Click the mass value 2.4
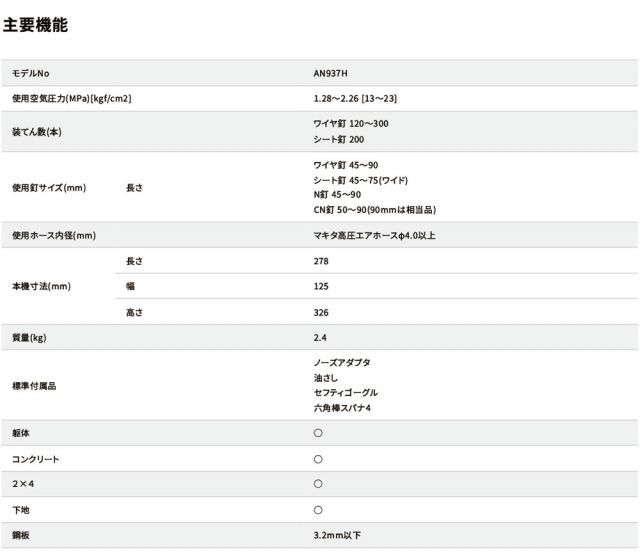The image size is (640, 558). click(320, 338)
